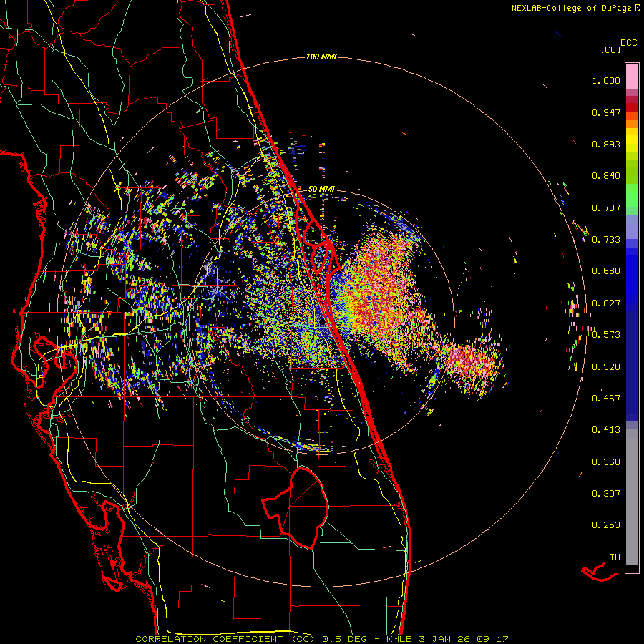The width and height of the screenshot is (644, 644).
Task: Click the Correlation Coefficient caption at bottom
Action: 321,639
